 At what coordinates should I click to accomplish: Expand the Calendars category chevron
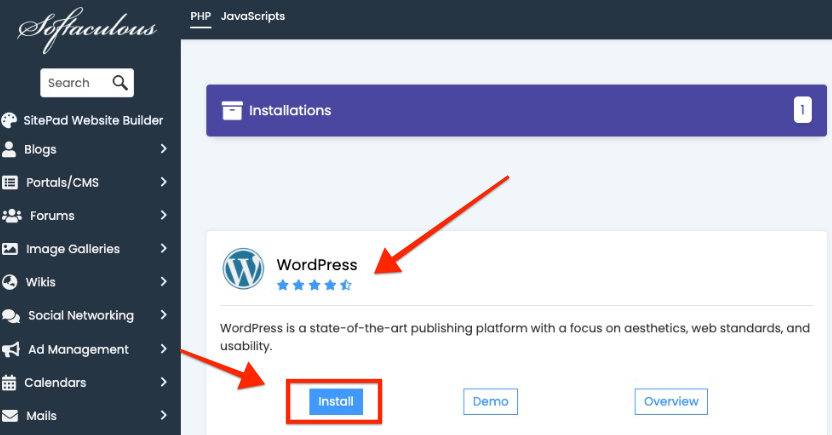click(x=163, y=382)
